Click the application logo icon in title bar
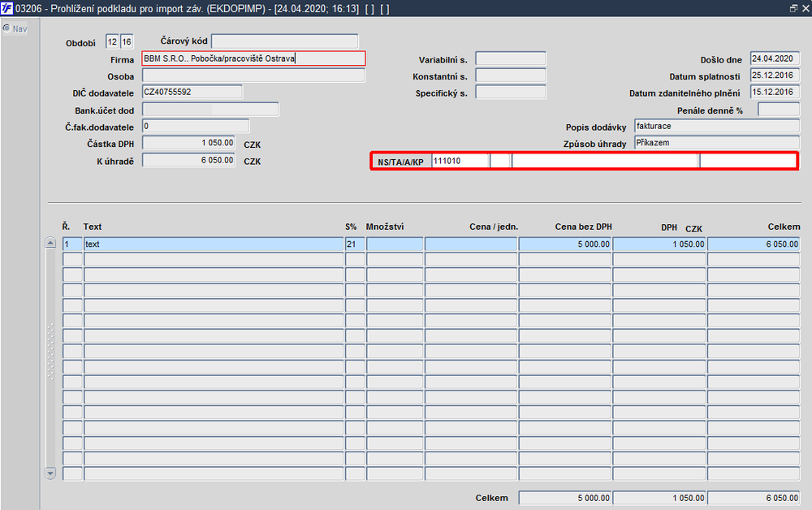This screenshot has height=510, width=812. tap(6, 8)
